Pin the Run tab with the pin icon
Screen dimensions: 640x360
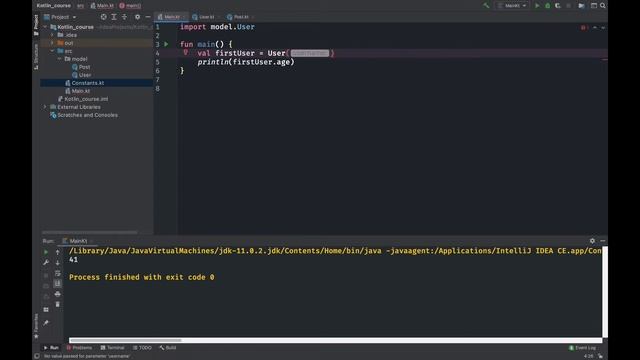click(46, 323)
